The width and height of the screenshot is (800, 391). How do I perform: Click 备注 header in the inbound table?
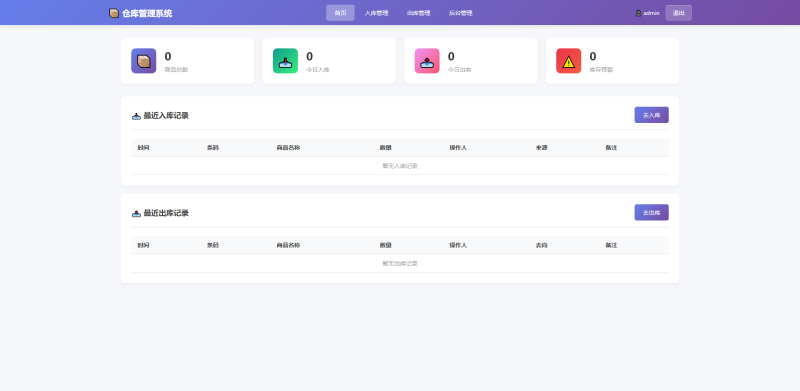[x=611, y=148]
